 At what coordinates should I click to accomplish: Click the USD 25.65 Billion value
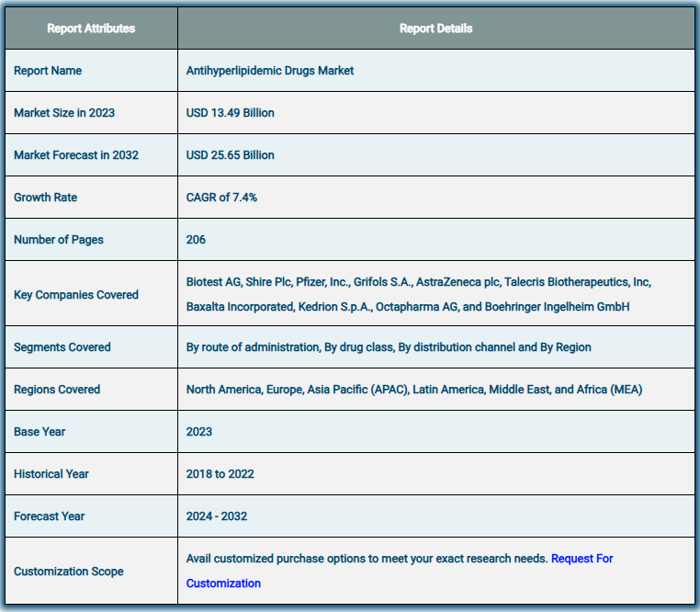tap(230, 155)
